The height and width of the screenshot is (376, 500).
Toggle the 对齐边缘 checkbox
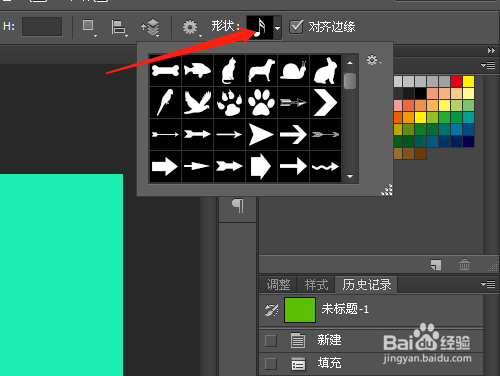pos(296,27)
